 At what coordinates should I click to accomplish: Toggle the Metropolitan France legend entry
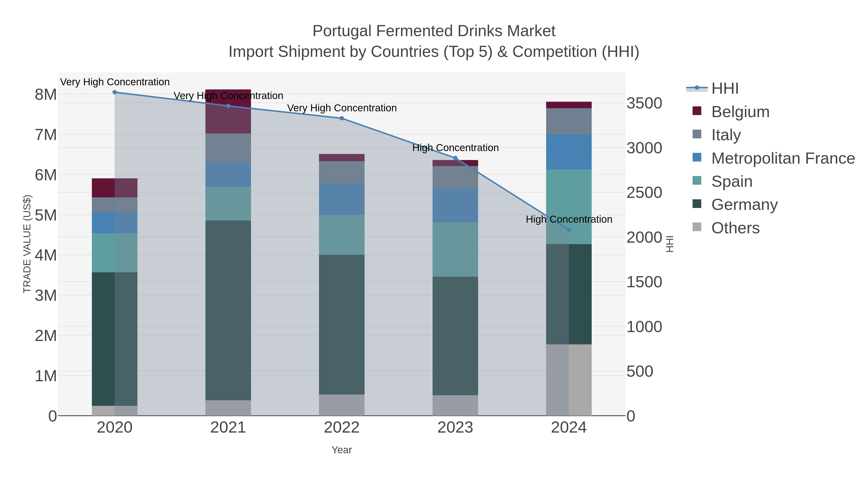[773, 158]
